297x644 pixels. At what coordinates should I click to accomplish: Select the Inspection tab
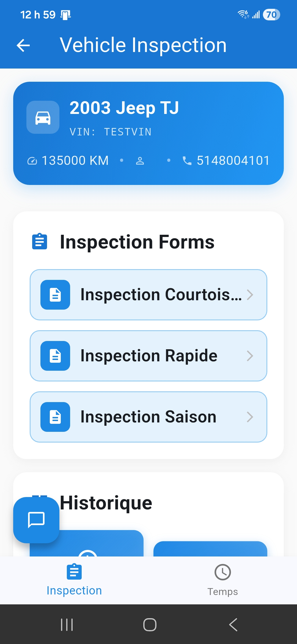[x=74, y=581]
